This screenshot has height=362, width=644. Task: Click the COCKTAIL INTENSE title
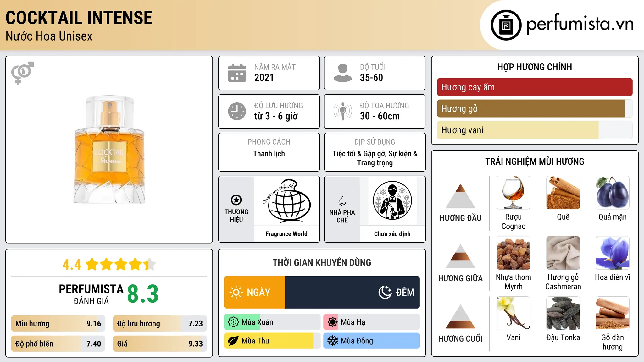pos(79,18)
